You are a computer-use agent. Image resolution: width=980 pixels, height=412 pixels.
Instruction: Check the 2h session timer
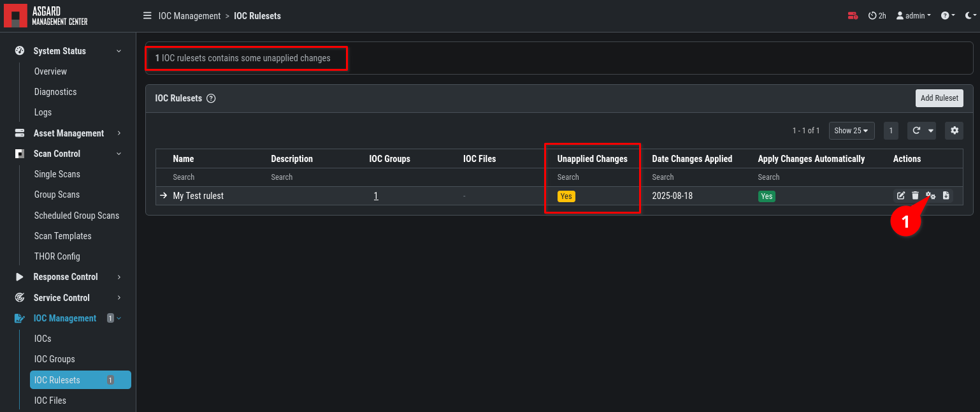pyautogui.click(x=877, y=15)
